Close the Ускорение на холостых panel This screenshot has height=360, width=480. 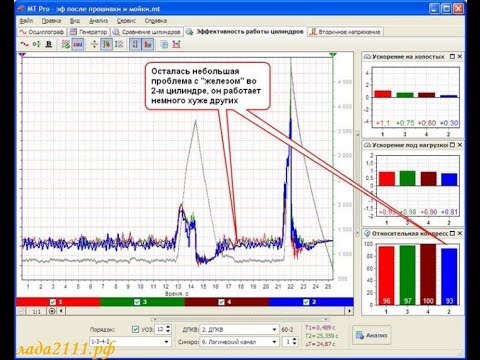pyautogui.click(x=460, y=57)
